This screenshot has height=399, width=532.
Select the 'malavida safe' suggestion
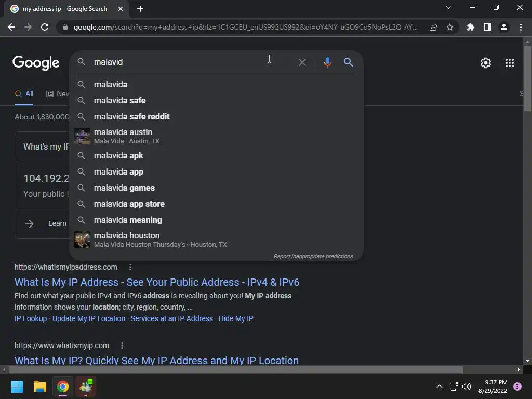click(x=216, y=100)
